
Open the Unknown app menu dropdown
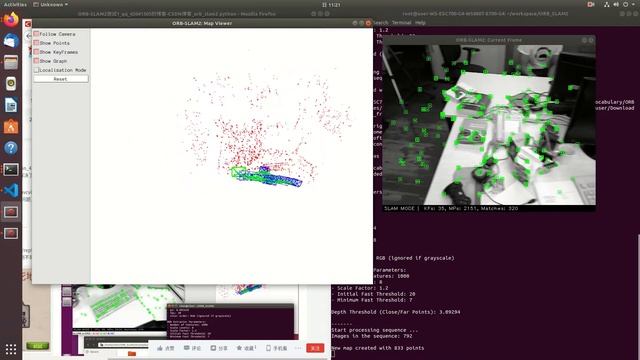(51, 4)
